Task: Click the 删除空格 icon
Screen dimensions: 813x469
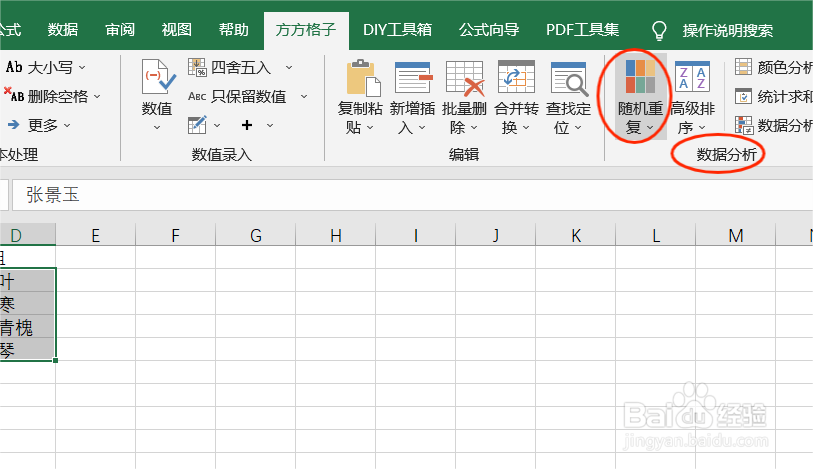Action: click(14, 95)
